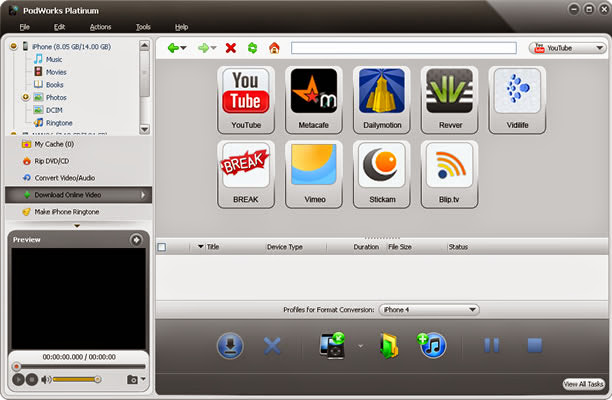Click the blue Download button
The width and height of the screenshot is (612, 400).
tap(230, 345)
